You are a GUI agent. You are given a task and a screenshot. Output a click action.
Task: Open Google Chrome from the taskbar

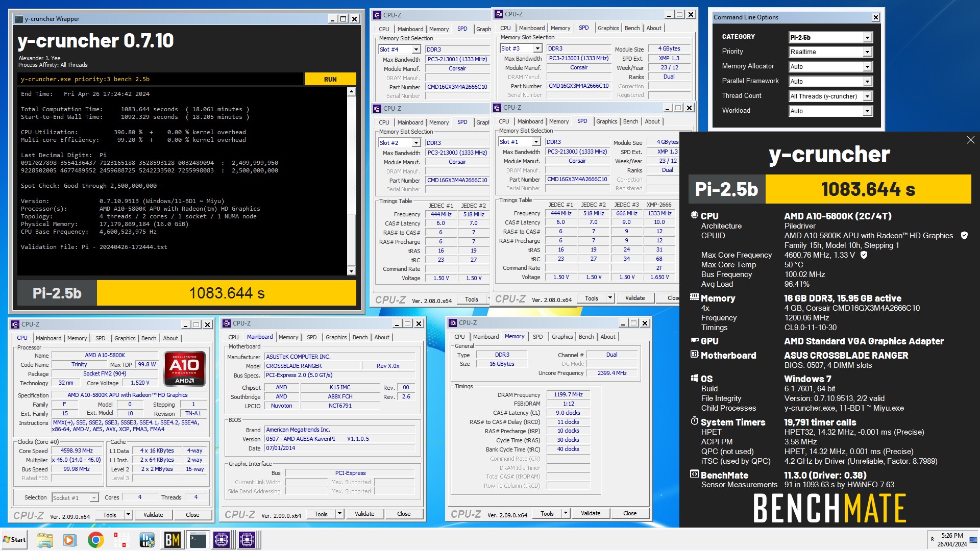pos(95,540)
